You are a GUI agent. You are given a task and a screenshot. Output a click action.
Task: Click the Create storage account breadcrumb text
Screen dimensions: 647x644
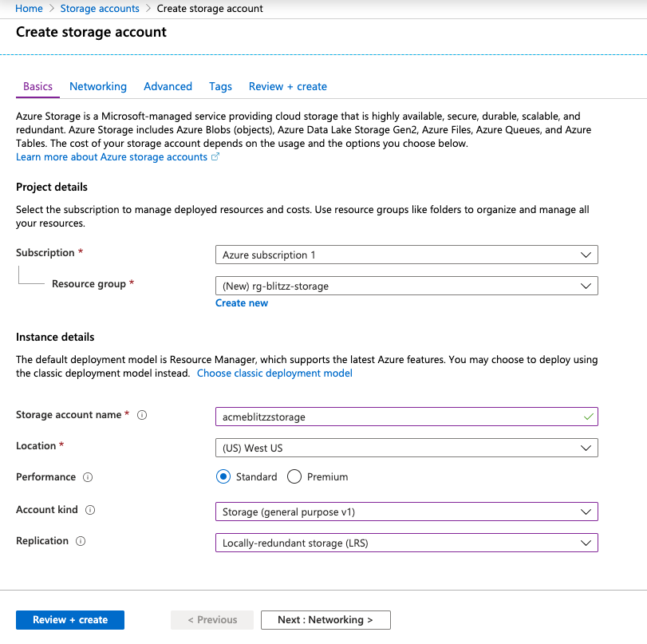[x=210, y=8]
